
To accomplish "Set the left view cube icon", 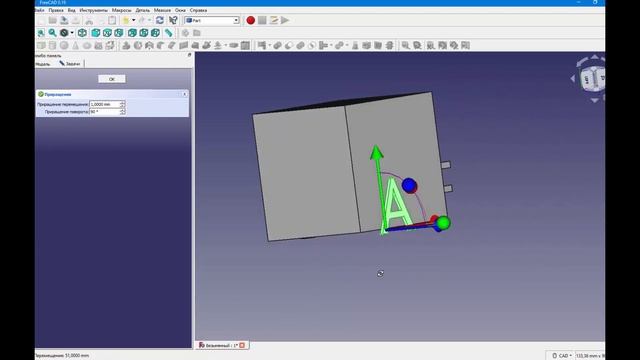I will coord(156,33).
